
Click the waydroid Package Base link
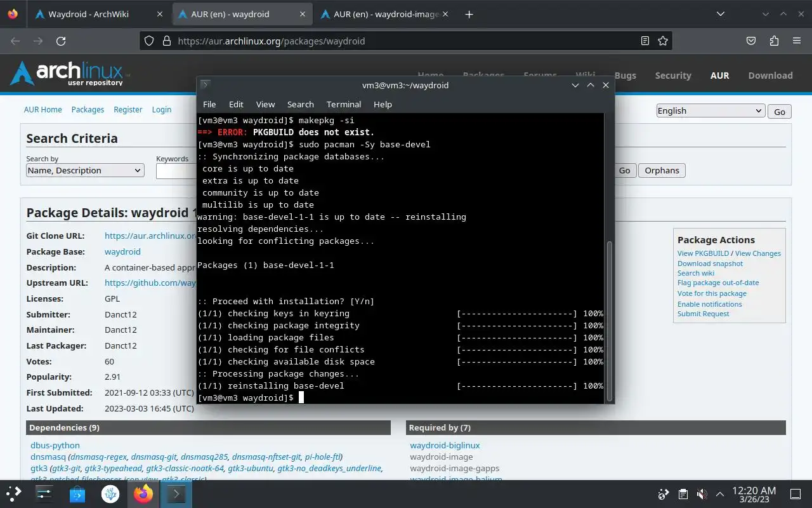[x=122, y=251]
